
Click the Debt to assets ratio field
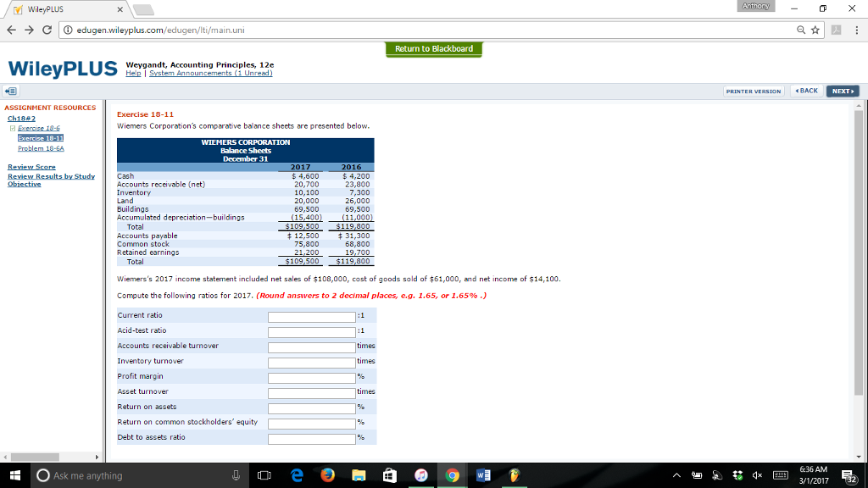tap(312, 439)
